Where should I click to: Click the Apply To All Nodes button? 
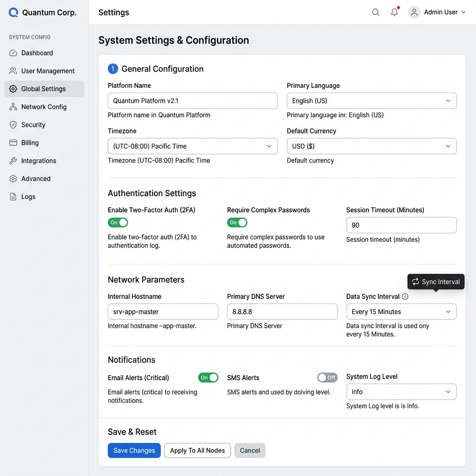point(197,450)
